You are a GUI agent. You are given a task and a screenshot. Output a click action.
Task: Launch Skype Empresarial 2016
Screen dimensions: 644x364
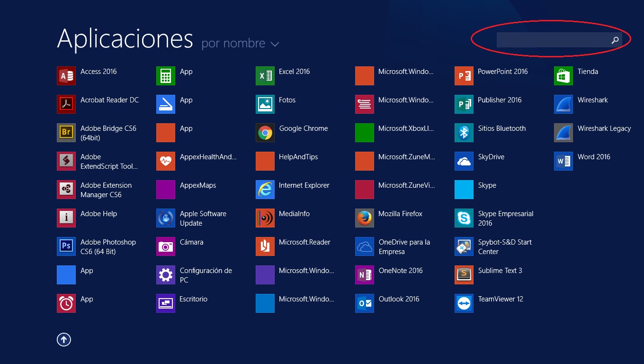tap(464, 218)
